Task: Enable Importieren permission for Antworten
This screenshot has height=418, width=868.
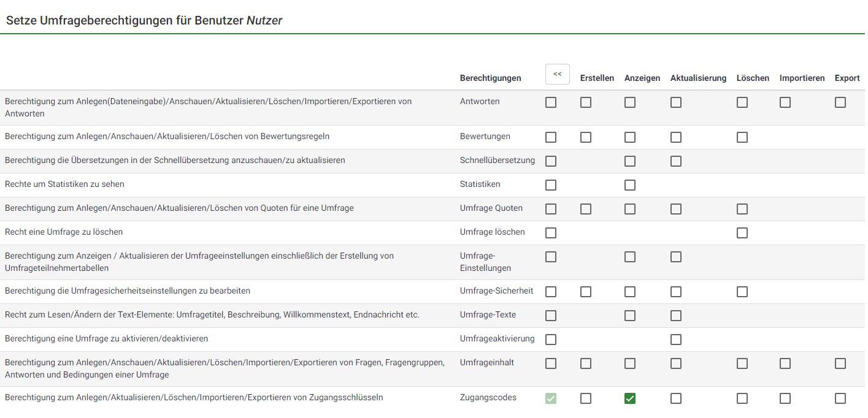Action: point(785,102)
